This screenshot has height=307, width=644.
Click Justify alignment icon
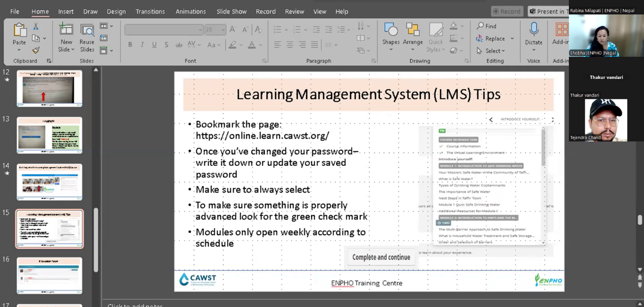(314, 45)
